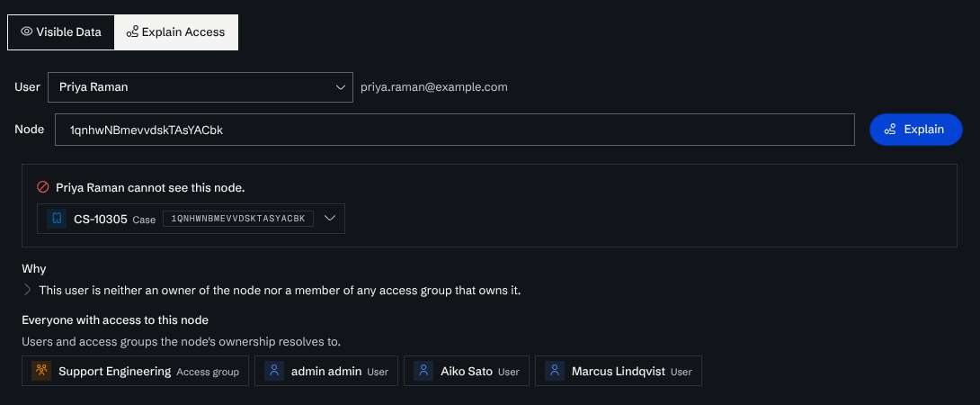Open the Explain Access tab
The image size is (980, 405).
(x=175, y=31)
